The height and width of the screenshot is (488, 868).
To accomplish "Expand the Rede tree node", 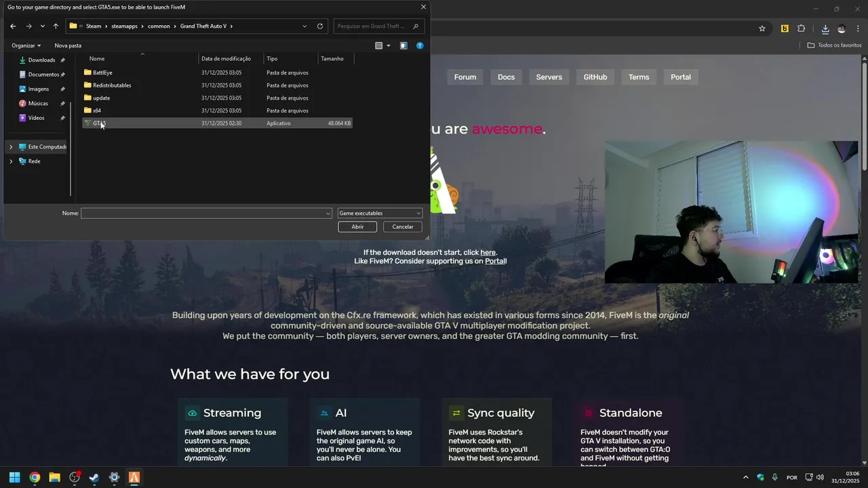I will click(11, 161).
